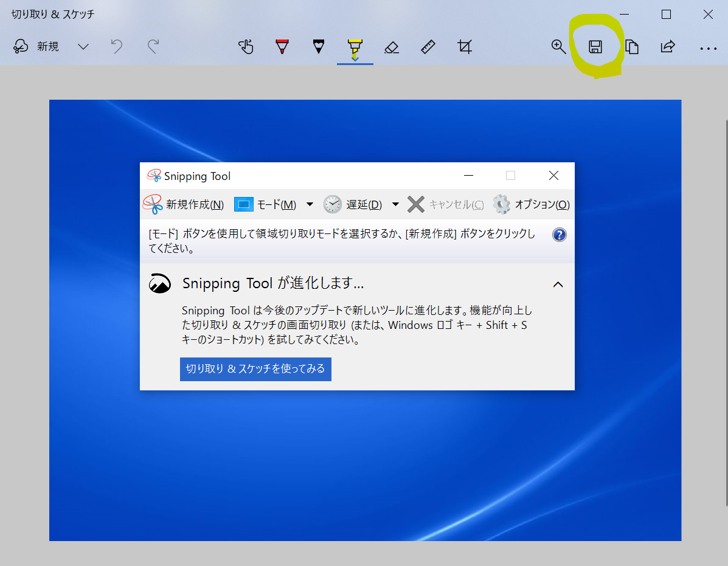Click キャンセル(C) in the Snipping Tool image
Image resolution: width=728 pixels, height=566 pixels.
pos(446,204)
